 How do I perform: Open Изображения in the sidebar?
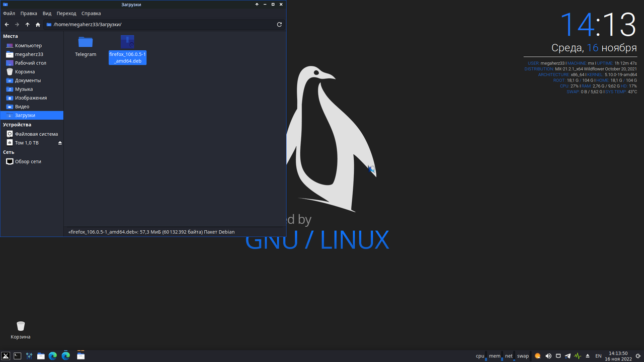(x=32, y=98)
